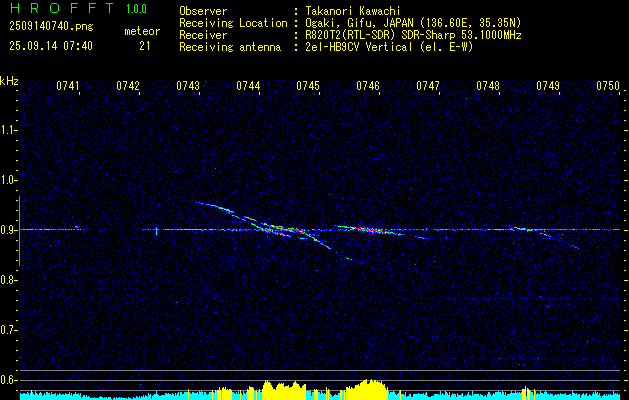Click antenna text 2el-HB9CV Vertical
The height and width of the screenshot is (400, 629).
pyautogui.click(x=359, y=47)
